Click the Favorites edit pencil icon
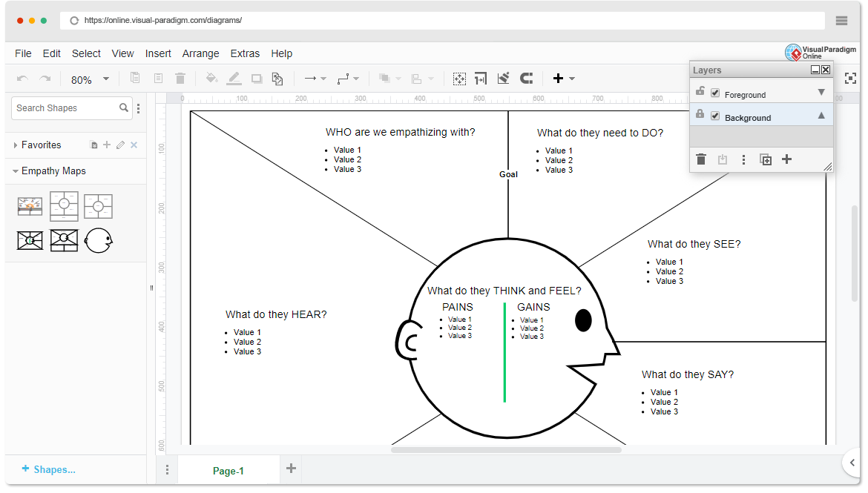Viewport: 868px width, 493px height. coord(120,145)
